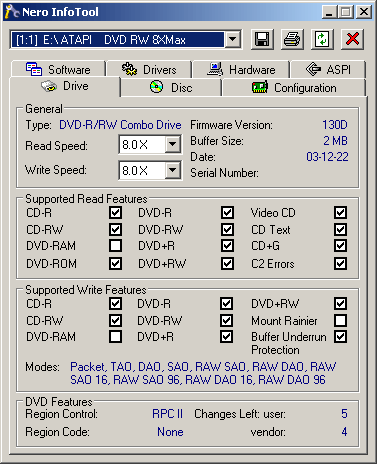The height and width of the screenshot is (464, 377).
Task: Click the vendor changes left value 4
Action: (344, 432)
